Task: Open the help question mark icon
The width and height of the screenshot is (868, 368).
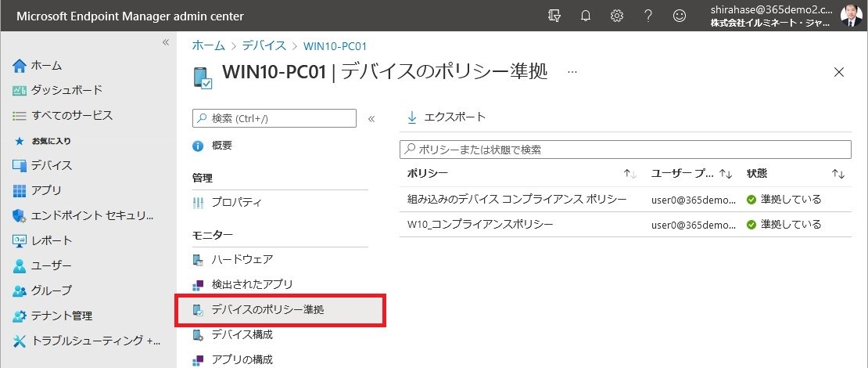Action: [x=648, y=16]
